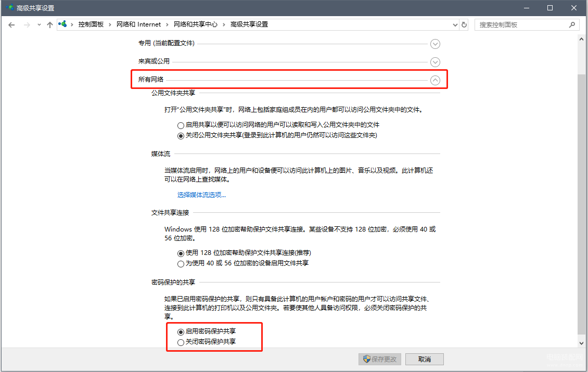Click the 文件共享连接 heading
The height and width of the screenshot is (372, 588).
coord(170,213)
